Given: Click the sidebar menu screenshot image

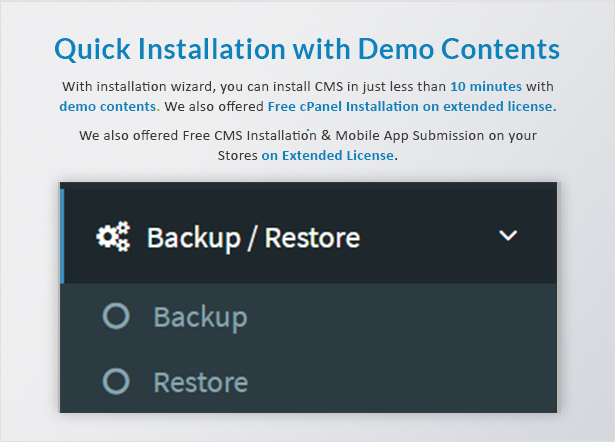Looking at the screenshot, I should 308,297.
